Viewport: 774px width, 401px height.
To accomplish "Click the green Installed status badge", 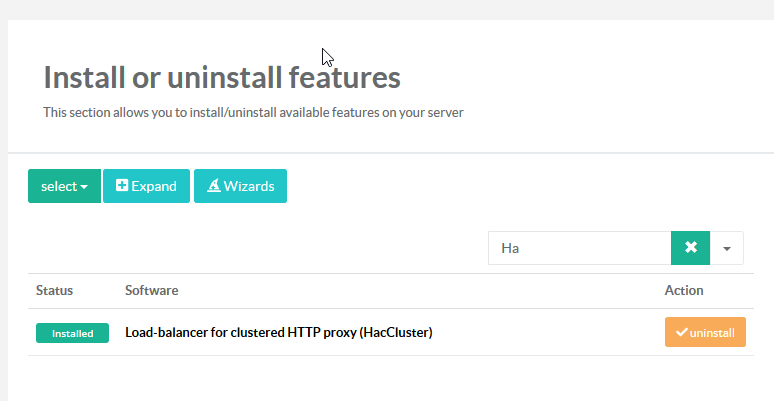I will (72, 333).
